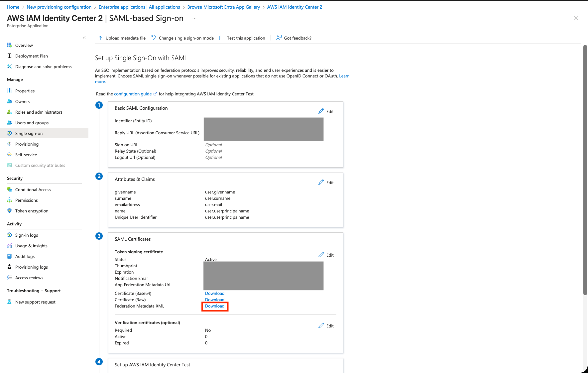The image size is (588, 373).
Task: Open Owners people icon
Action: (x=9, y=101)
